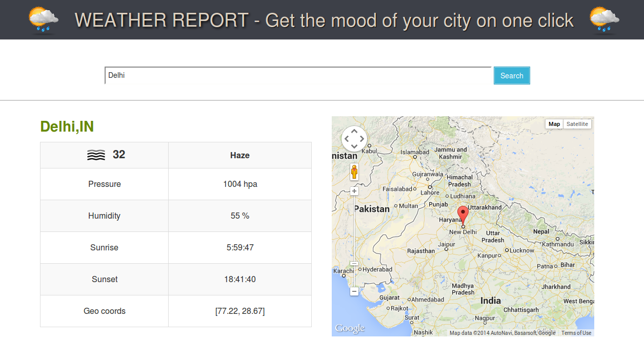Viewport: 644px width, 340px height.
Task: Open the Terms of Use link
Action: tap(576, 333)
